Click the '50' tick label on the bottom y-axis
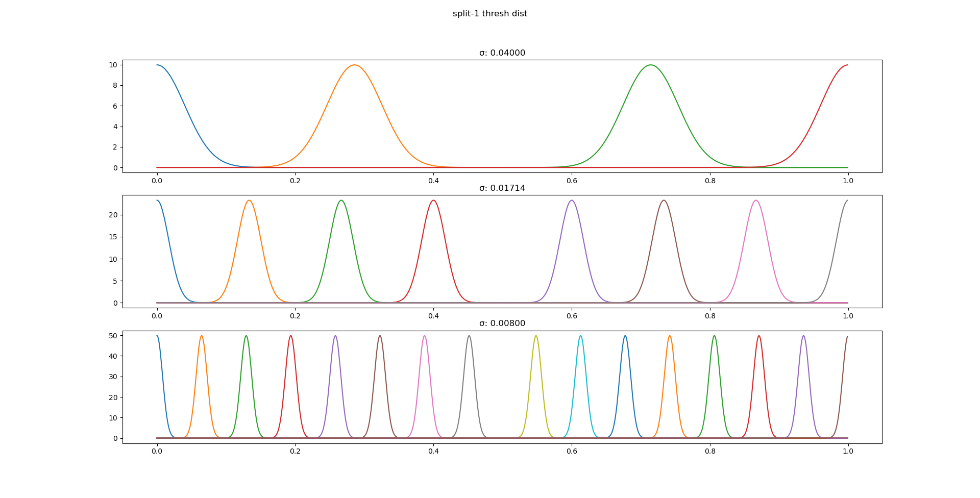Screen dimensions: 980x498 click(113, 336)
